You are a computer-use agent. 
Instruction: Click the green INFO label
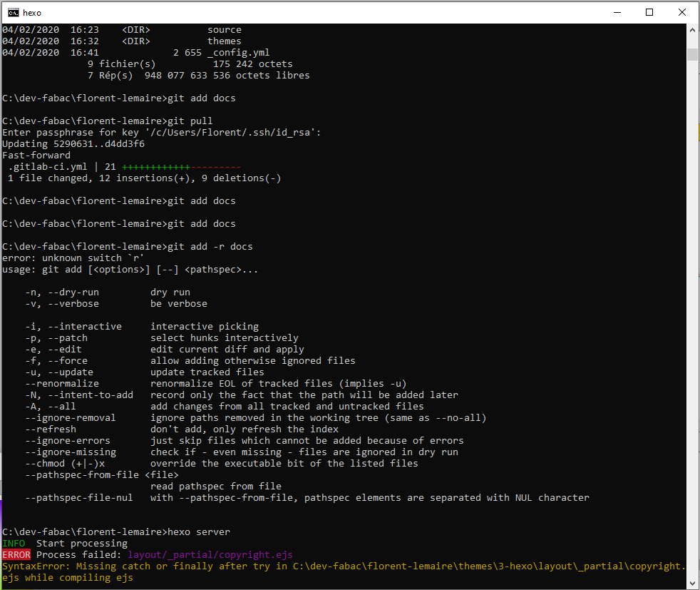(14, 543)
